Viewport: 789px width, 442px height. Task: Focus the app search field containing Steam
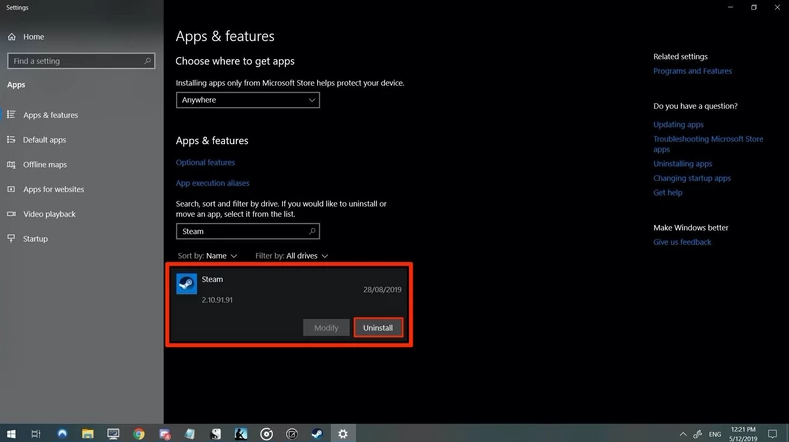pos(248,231)
